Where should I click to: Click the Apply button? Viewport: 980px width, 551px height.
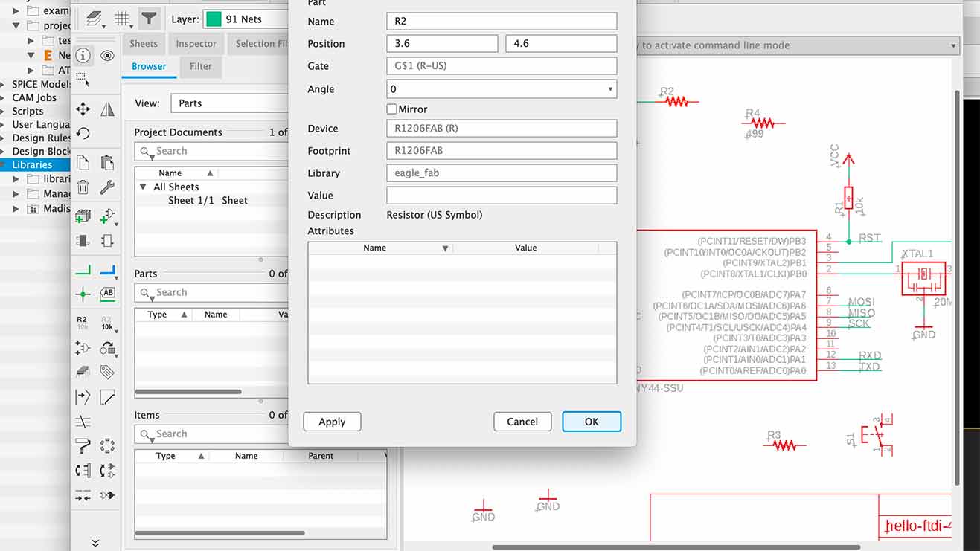(x=332, y=422)
